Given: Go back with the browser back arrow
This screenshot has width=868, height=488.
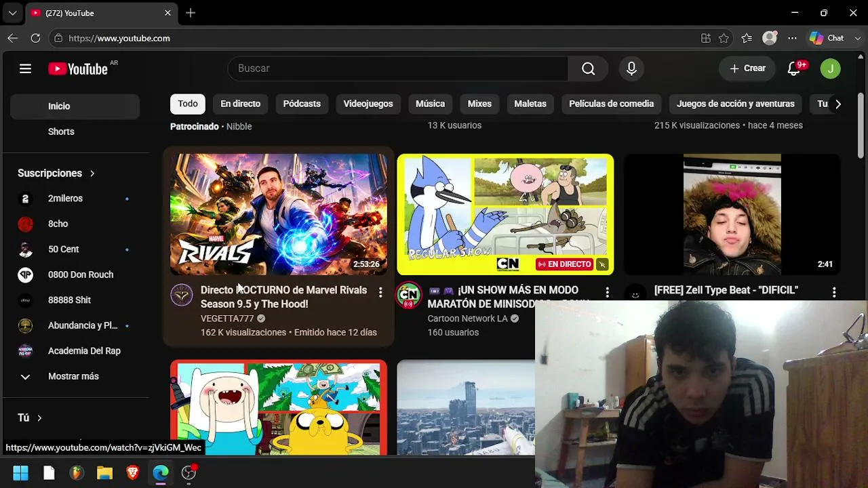Looking at the screenshot, I should coord(13,39).
